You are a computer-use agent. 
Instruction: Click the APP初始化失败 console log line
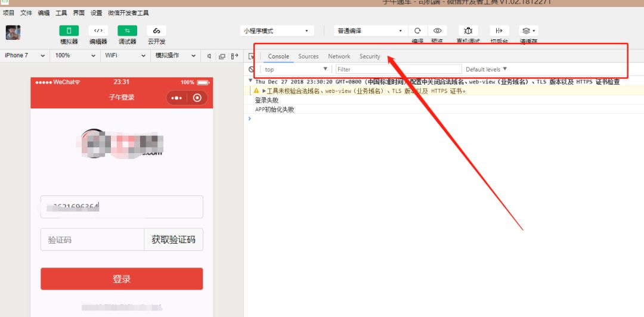coord(274,110)
